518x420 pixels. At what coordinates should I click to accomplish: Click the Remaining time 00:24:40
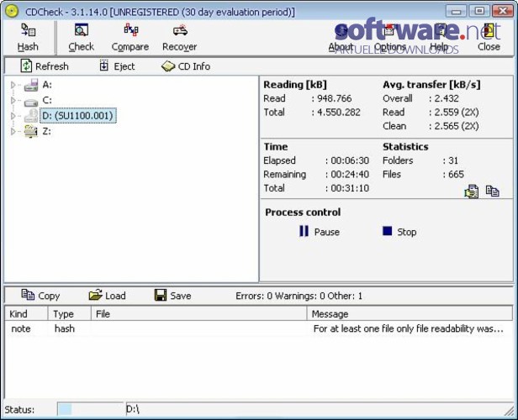point(350,174)
